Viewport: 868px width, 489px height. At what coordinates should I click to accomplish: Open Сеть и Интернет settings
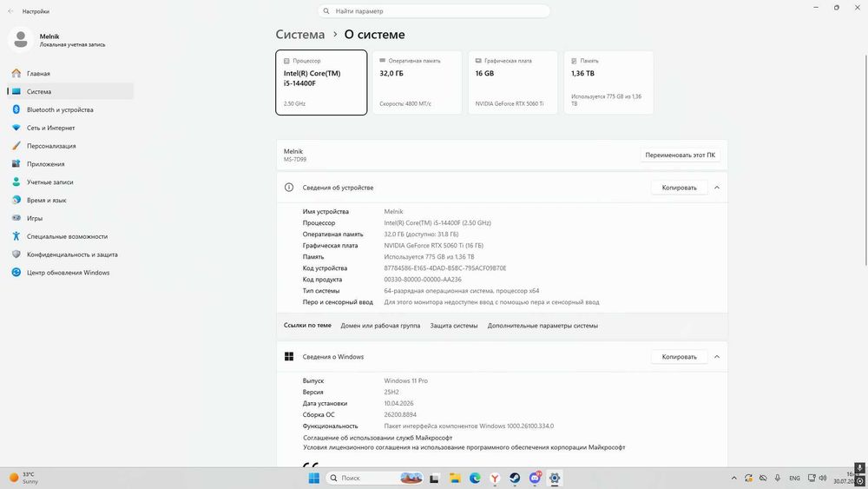[70, 128]
